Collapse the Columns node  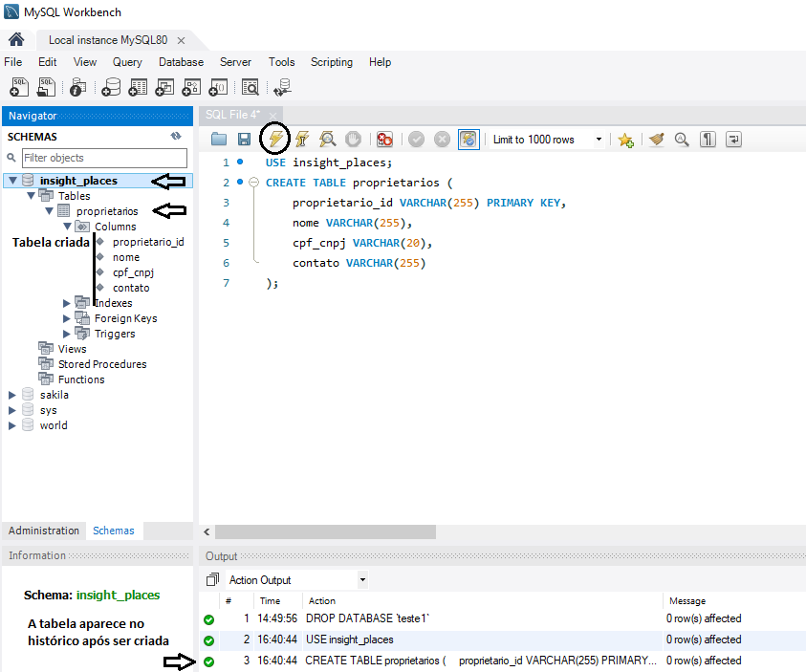(x=67, y=226)
